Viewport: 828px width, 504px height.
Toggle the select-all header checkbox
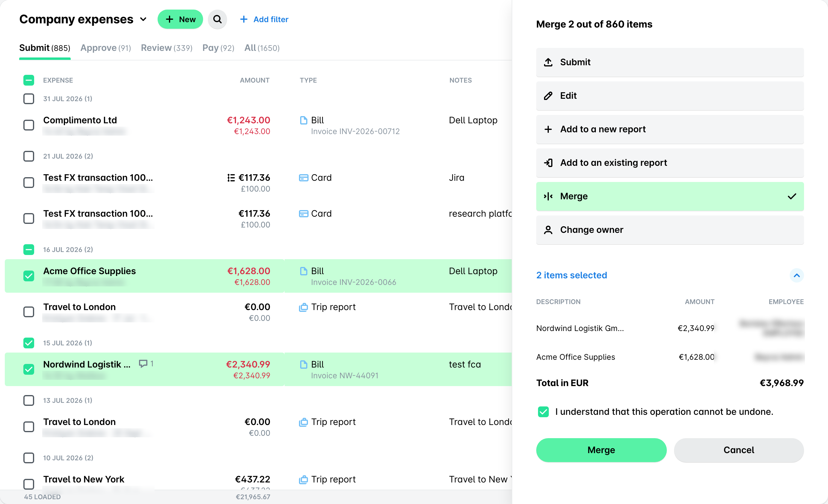28,80
